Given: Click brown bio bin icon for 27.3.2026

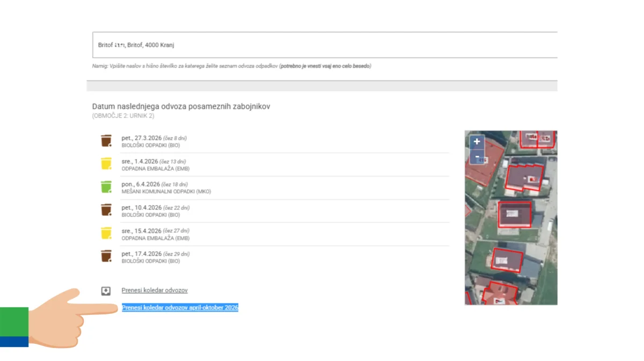Looking at the screenshot, I should pyautogui.click(x=106, y=141).
